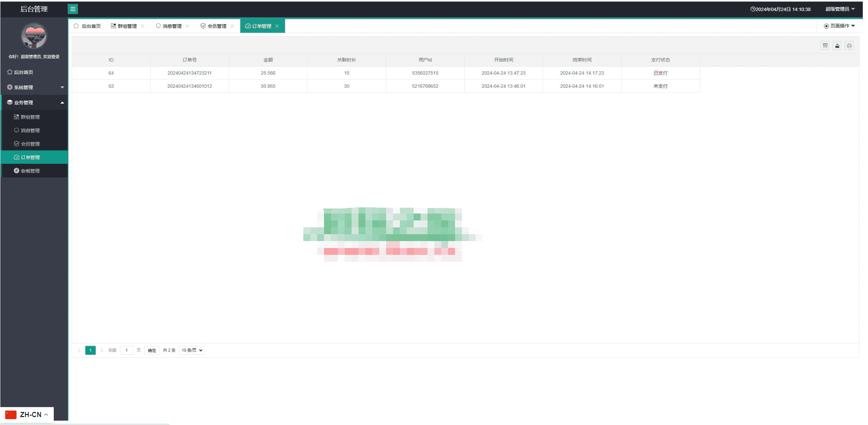Select order number 20240424134601012

click(x=190, y=86)
